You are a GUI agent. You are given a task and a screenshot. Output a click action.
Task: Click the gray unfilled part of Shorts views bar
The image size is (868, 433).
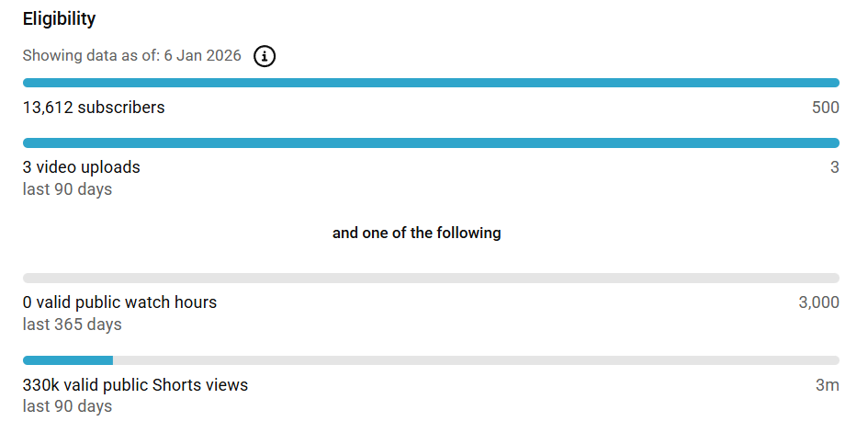coord(475,360)
